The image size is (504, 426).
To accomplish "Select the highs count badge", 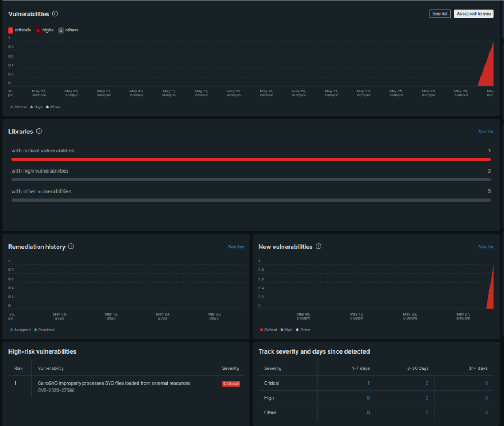I will [x=38, y=30].
